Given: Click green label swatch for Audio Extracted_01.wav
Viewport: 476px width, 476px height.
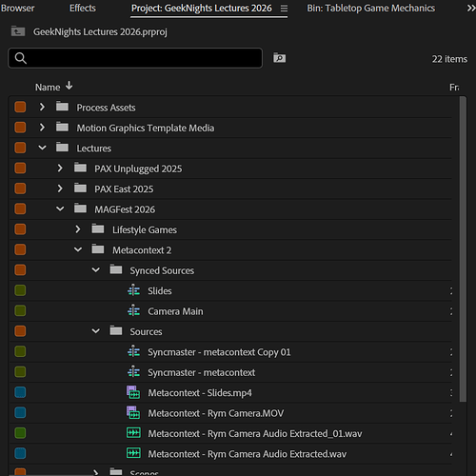Looking at the screenshot, I should click(x=20, y=433).
